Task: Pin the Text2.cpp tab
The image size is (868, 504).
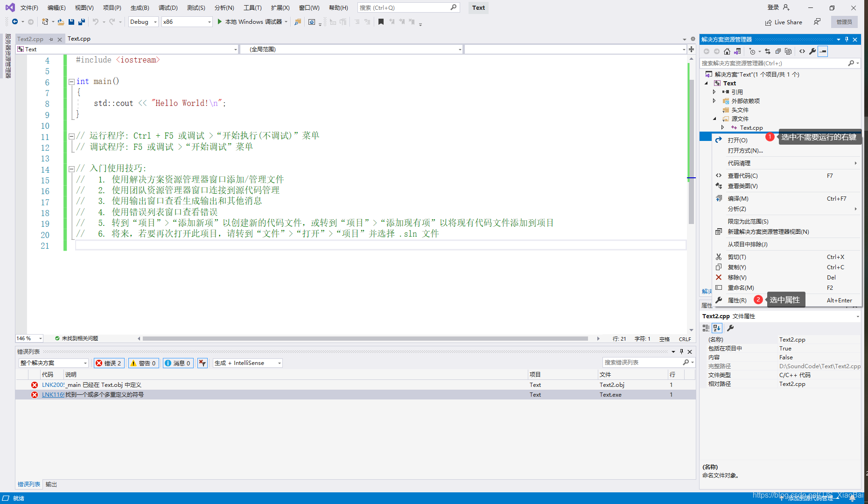Action: click(x=51, y=39)
